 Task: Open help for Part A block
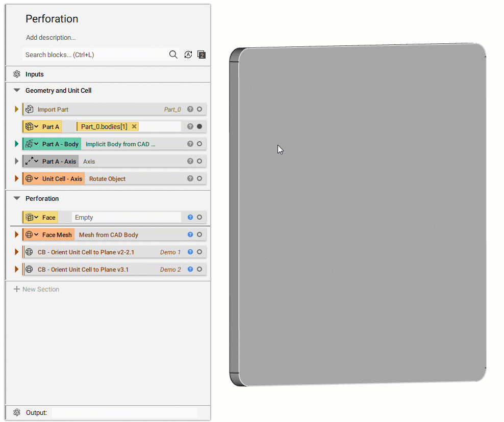pos(190,126)
